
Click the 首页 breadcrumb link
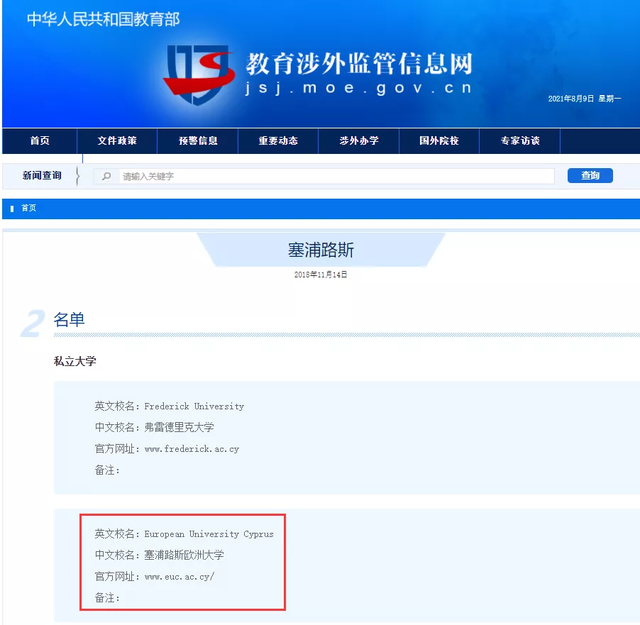[x=29, y=208]
